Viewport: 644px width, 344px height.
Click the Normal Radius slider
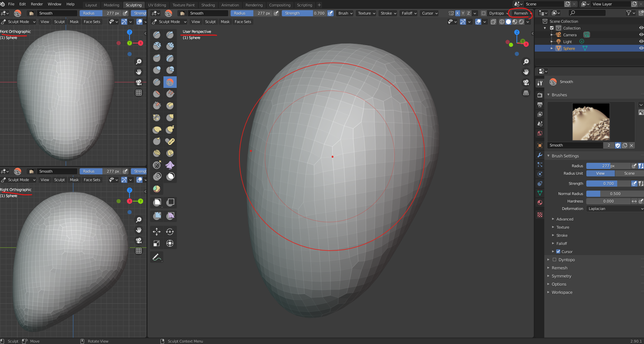[615, 194]
